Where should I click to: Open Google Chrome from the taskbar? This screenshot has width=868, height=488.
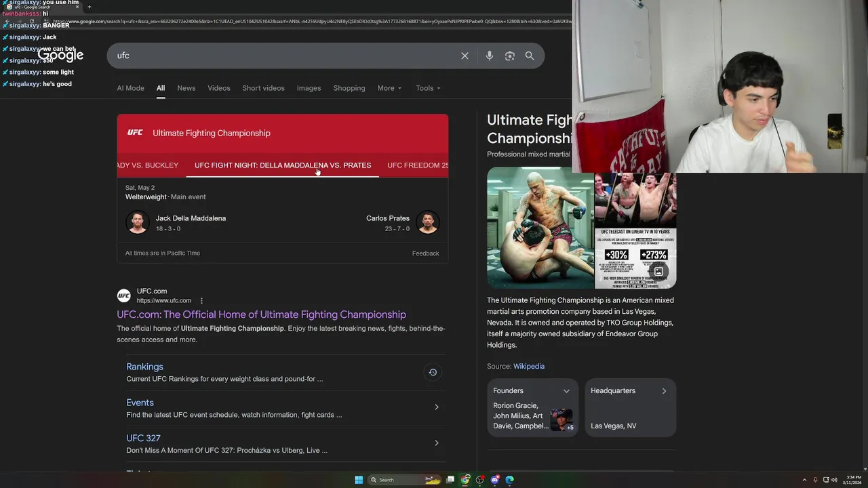coord(465,480)
